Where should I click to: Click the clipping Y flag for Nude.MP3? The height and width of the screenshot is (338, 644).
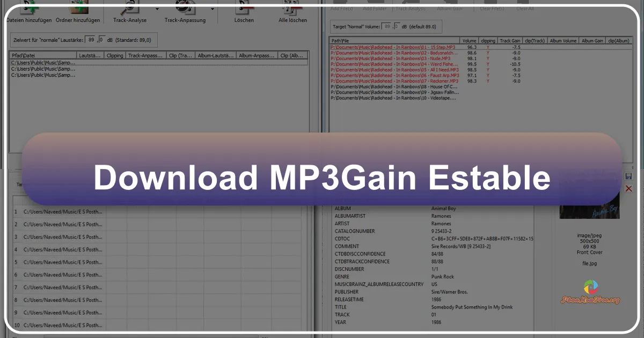click(488, 58)
